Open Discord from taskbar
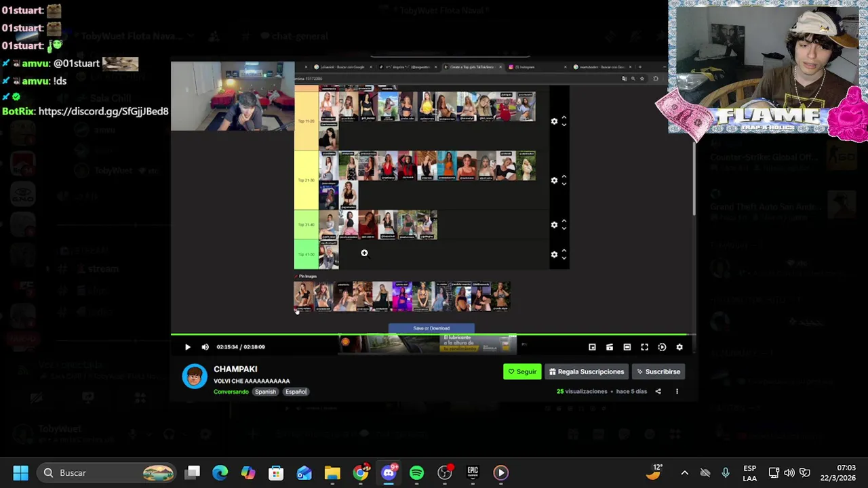This screenshot has height=488, width=868. 389,472
